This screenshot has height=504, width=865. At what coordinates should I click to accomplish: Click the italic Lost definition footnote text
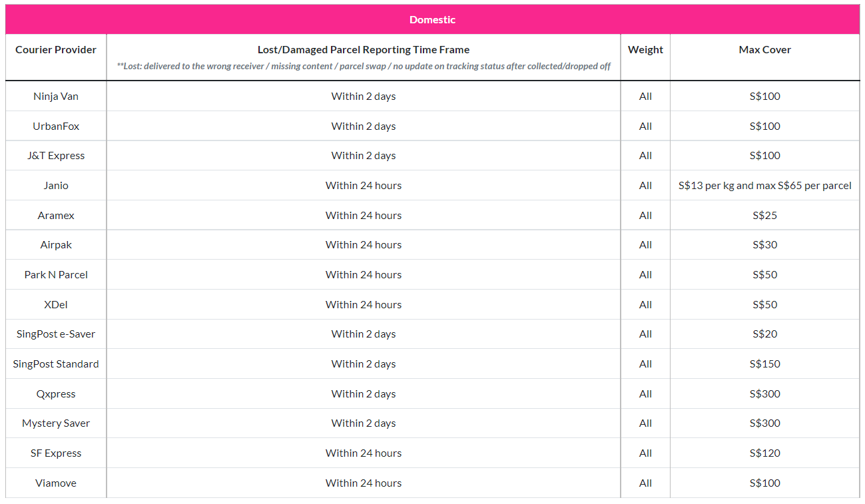[364, 67]
